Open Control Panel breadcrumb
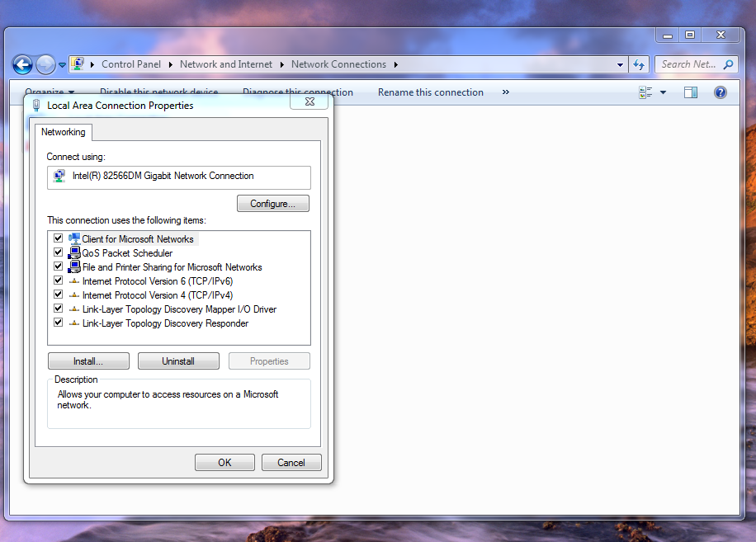Image resolution: width=756 pixels, height=542 pixels. tap(131, 64)
